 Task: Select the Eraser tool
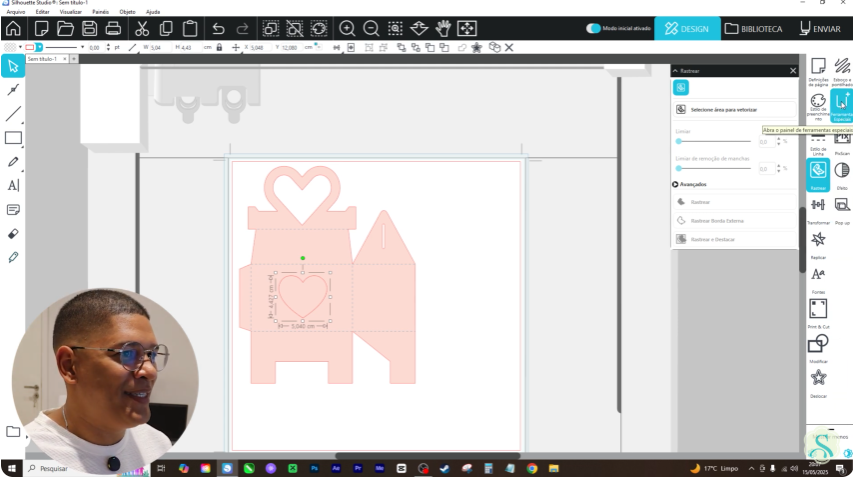pos(13,234)
